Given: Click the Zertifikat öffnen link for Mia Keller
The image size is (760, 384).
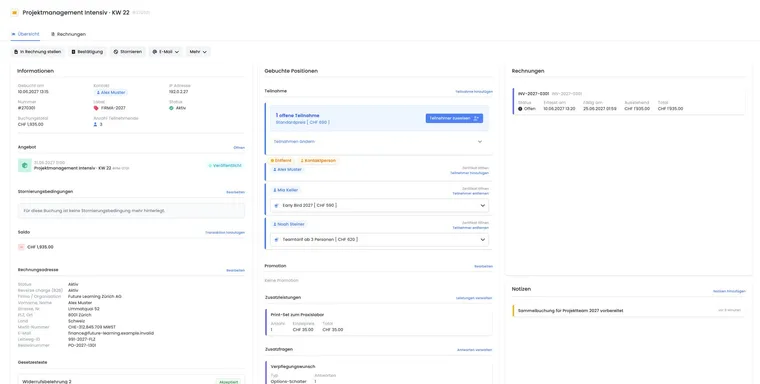Looking at the screenshot, I should 475,189.
